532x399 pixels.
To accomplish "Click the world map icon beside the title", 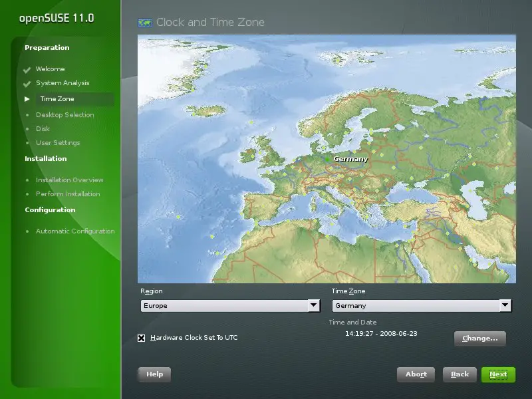I will pos(145,23).
